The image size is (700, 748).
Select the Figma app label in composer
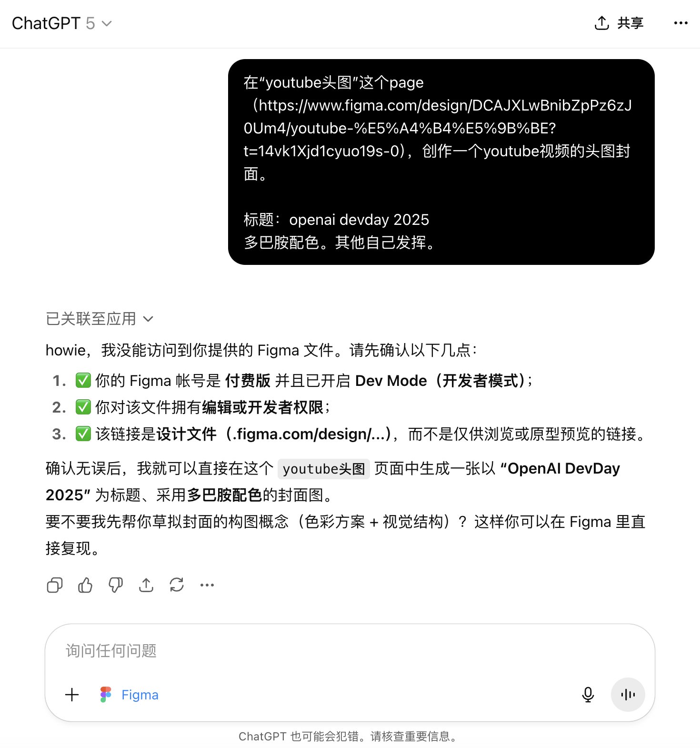coord(140,695)
